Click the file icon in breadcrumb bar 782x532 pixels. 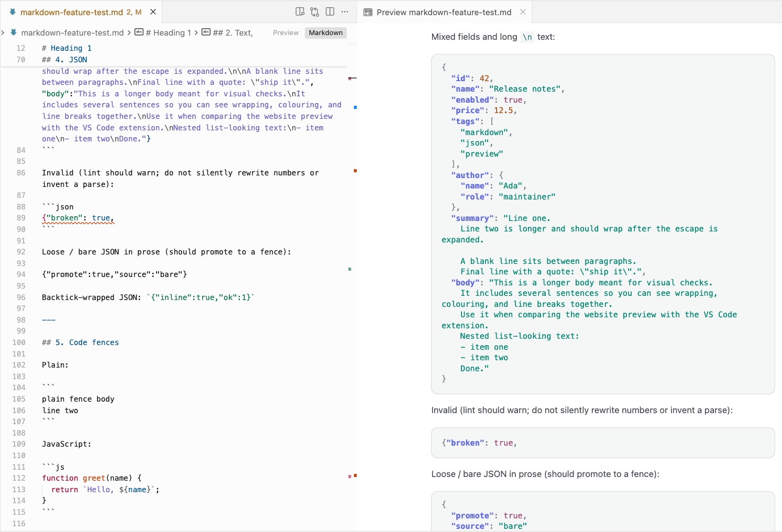[x=14, y=32]
